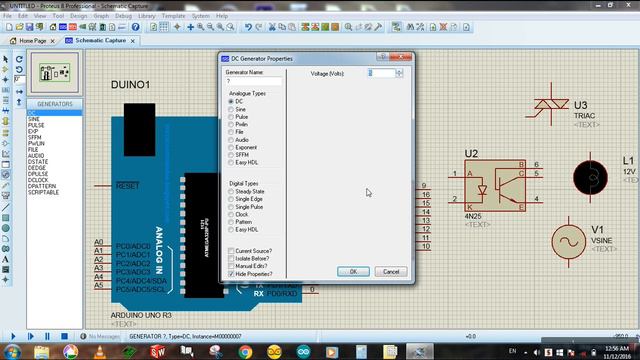The height and width of the screenshot is (360, 640).
Task: Enable the Current Source? checkbox
Action: pyautogui.click(x=231, y=251)
